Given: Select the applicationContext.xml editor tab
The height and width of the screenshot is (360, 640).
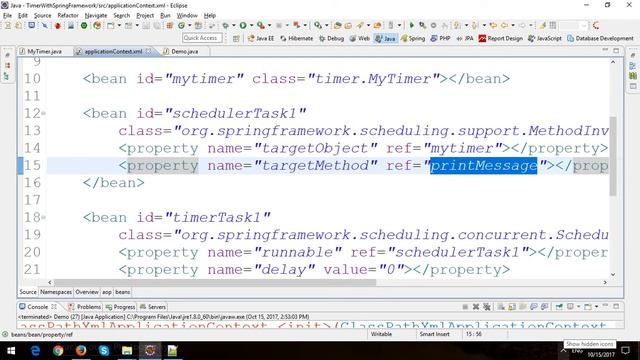Looking at the screenshot, I should [113, 51].
